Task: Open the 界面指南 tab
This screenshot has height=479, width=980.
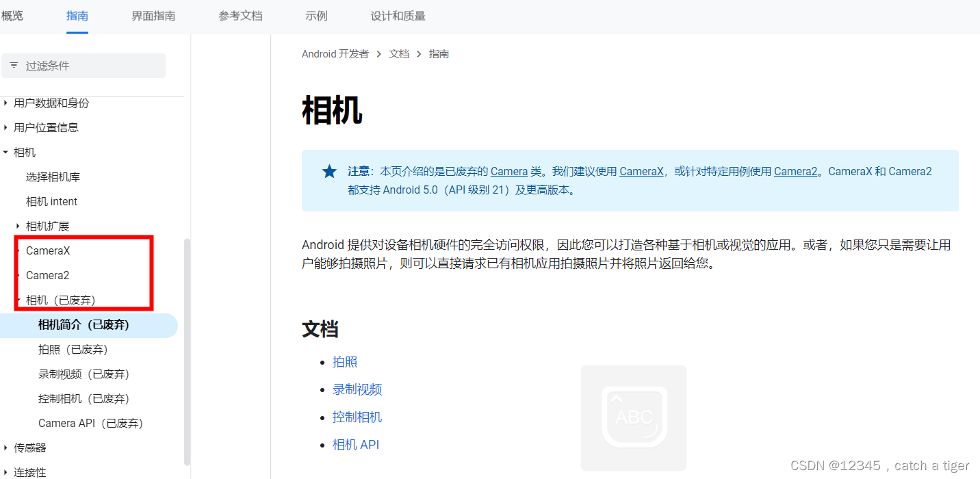Action: point(153,16)
